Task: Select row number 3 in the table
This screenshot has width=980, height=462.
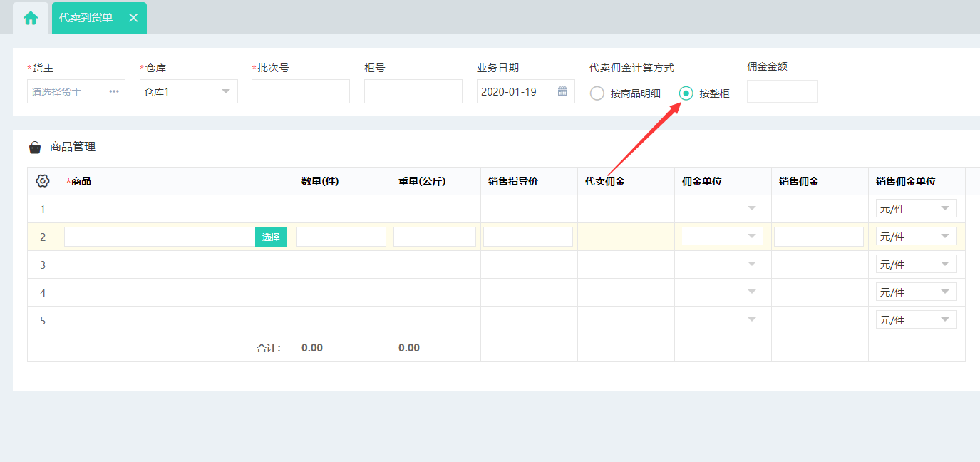Action: click(x=43, y=265)
